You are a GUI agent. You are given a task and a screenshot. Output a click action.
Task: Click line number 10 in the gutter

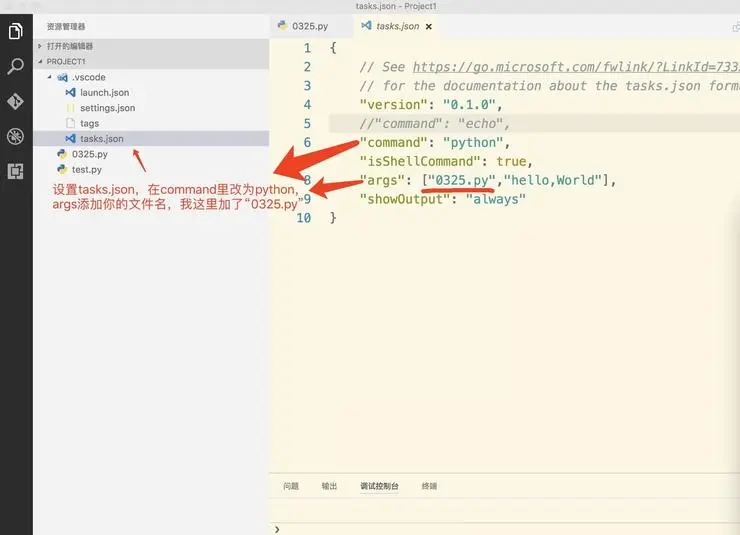(x=303, y=218)
